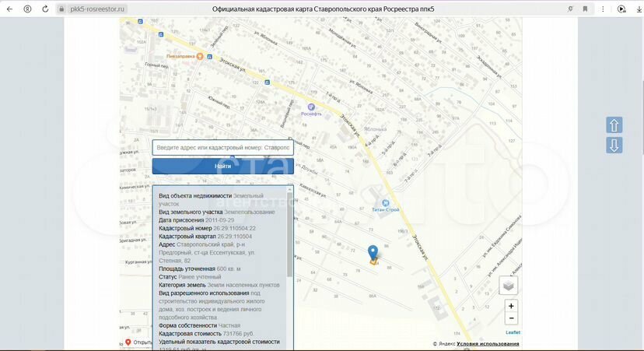Screen dimensions: 644x351
Task: Click the assignment date 2011-09-29
Action: 220,220
